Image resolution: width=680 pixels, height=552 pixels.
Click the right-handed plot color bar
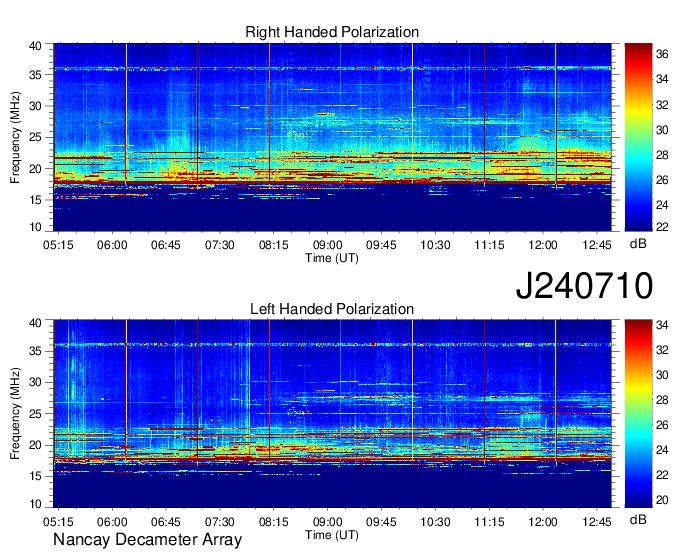click(638, 137)
